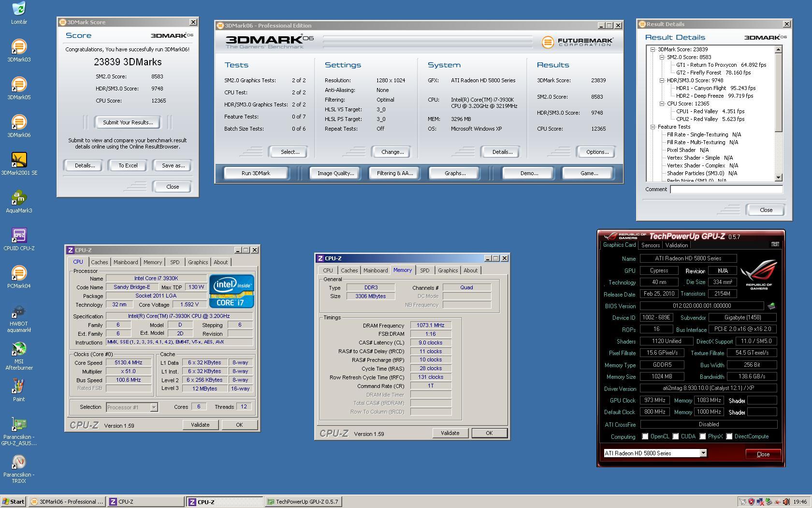The width and height of the screenshot is (812, 508).
Task: Open Image Quality settings button
Action: 335,173
